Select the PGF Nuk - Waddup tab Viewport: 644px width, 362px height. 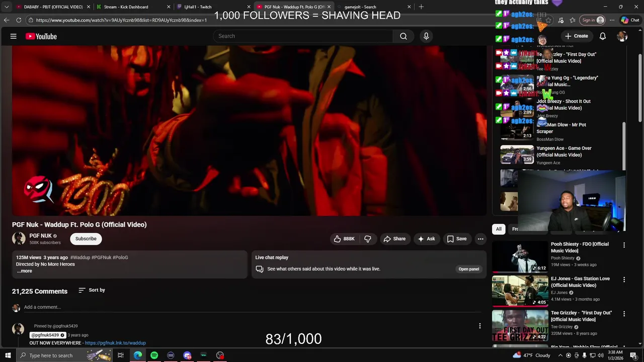coord(294,7)
